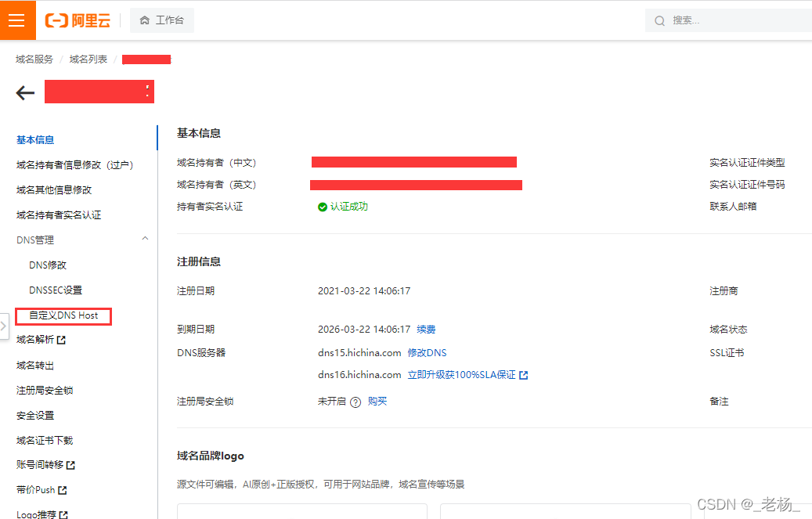812x519 pixels.
Task: Click the 购买 purchase link
Action: coord(378,401)
